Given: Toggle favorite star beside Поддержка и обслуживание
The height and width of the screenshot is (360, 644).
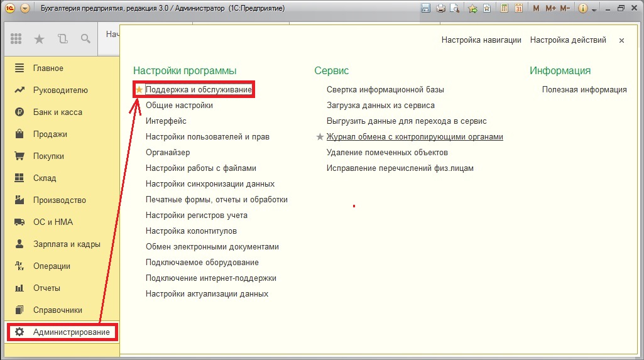Looking at the screenshot, I should click(139, 89).
